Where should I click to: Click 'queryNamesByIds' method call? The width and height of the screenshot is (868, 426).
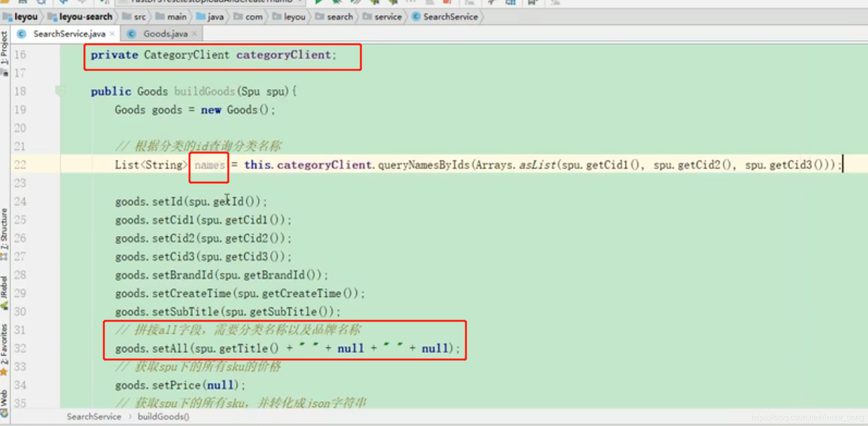pos(424,165)
